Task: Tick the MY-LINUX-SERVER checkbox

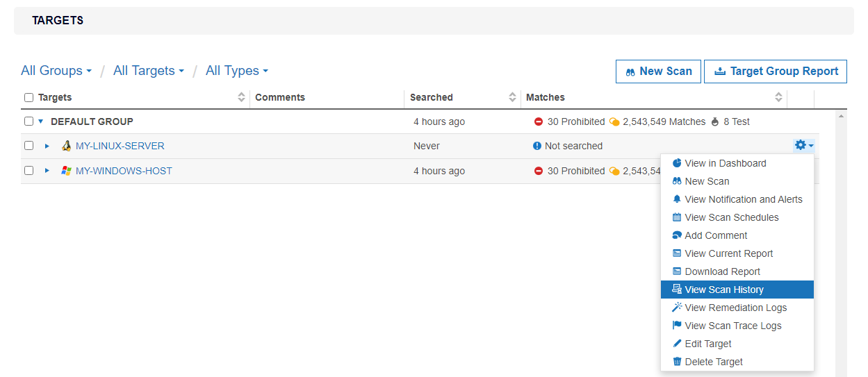Action: click(29, 146)
